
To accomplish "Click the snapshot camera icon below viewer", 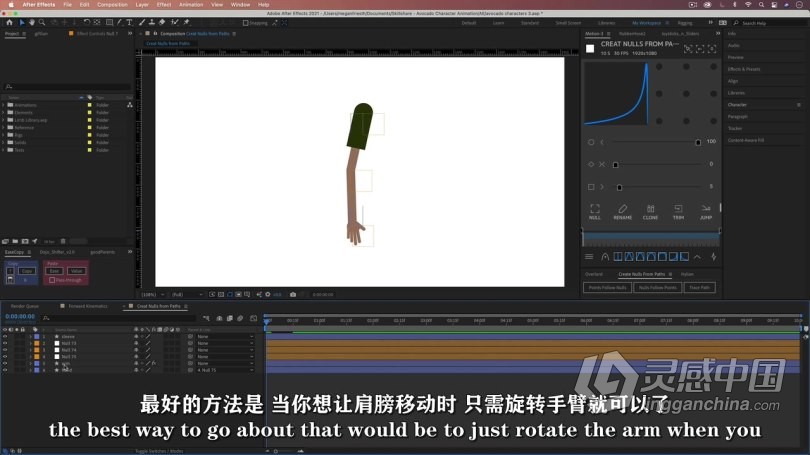I will tap(293, 294).
